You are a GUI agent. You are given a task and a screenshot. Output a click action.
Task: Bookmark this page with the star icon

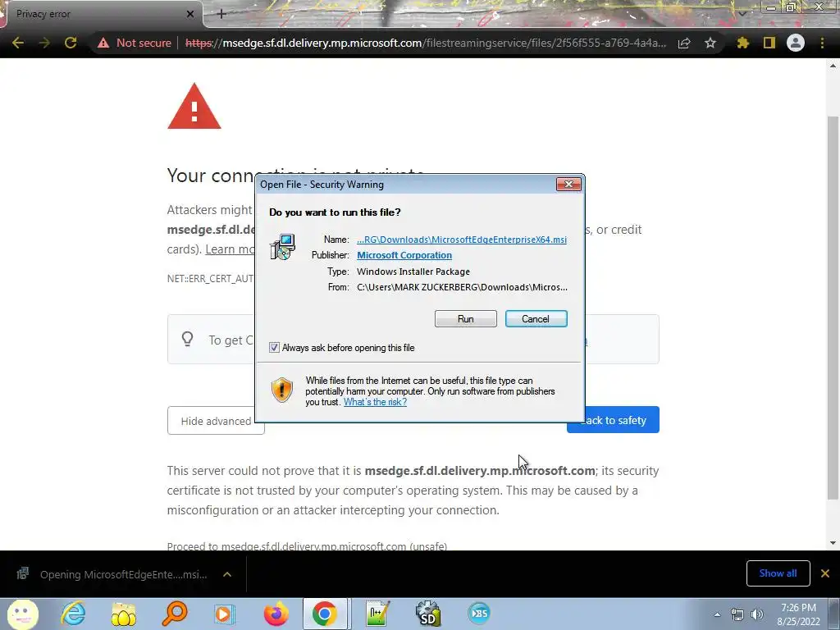pyautogui.click(x=710, y=43)
